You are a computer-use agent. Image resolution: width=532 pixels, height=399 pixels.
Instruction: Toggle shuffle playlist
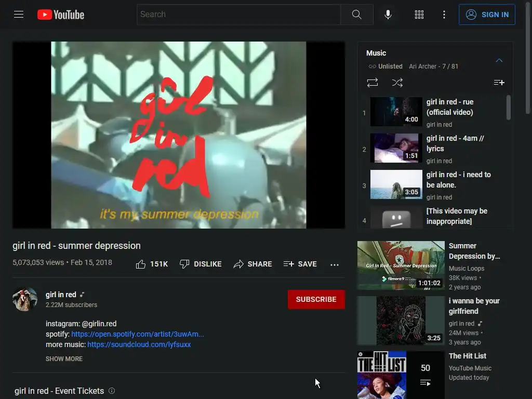397,83
